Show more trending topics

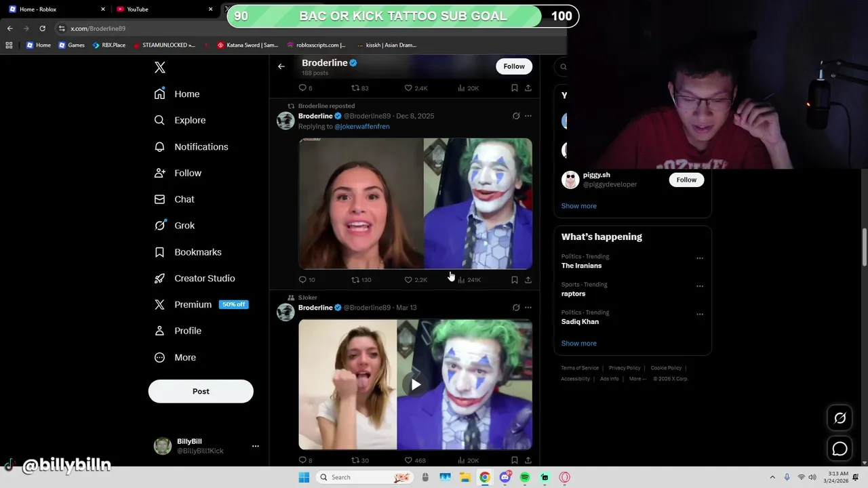(578, 344)
